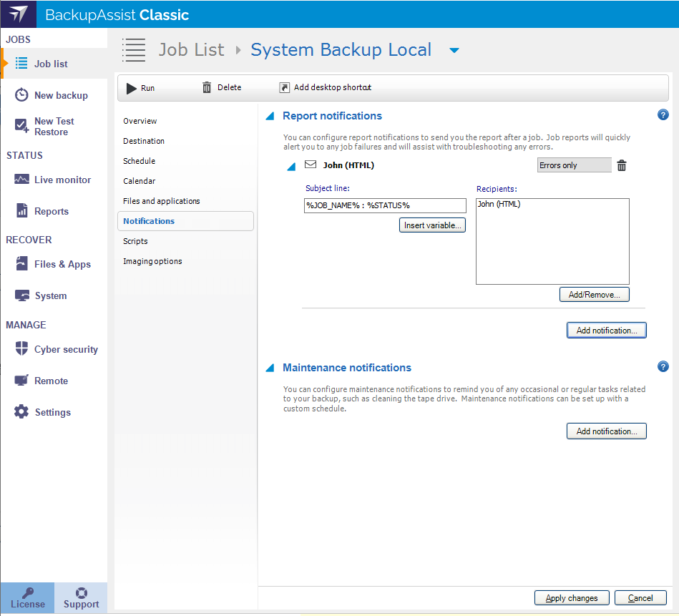Run the backup job from toolbar
Screen dimensions: 679x616
point(140,87)
